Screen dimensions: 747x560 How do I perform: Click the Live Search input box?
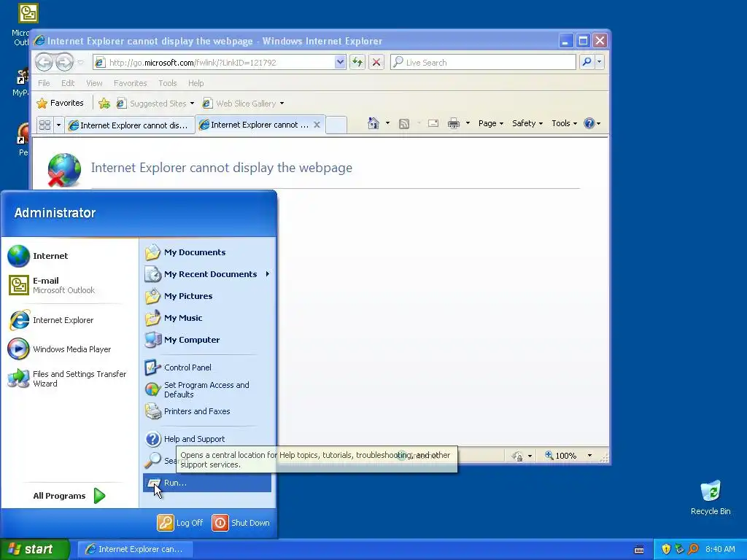point(483,62)
